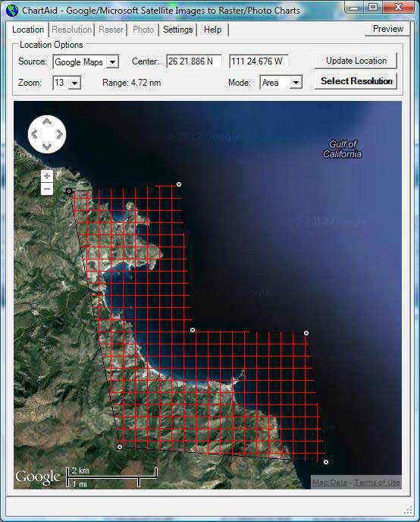Open the Photo tab

[x=143, y=30]
